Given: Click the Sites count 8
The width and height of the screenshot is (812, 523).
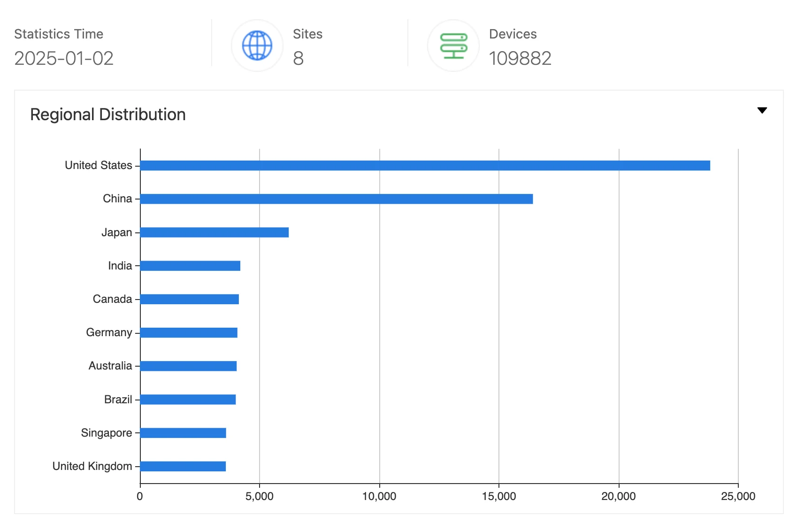Looking at the screenshot, I should point(298,58).
